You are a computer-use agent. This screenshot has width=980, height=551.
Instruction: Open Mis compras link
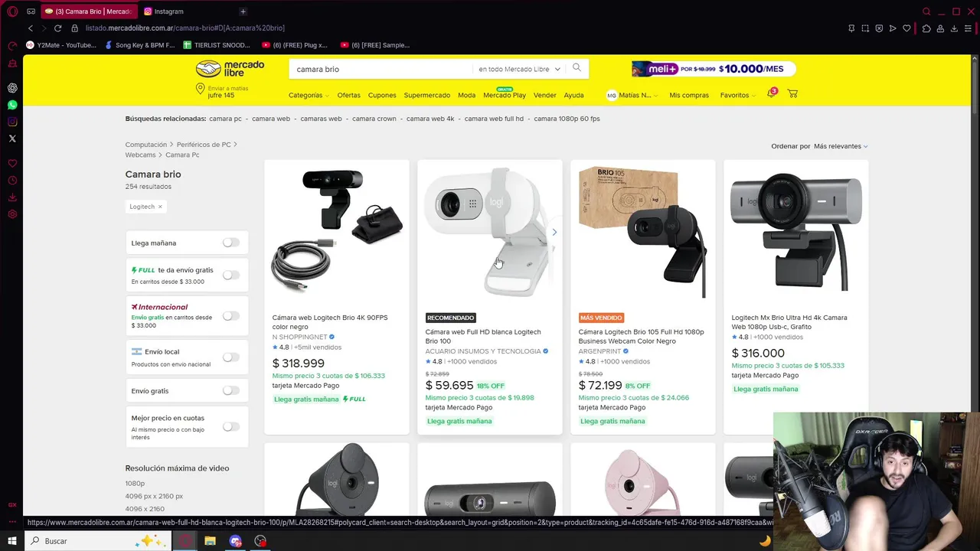[689, 96]
